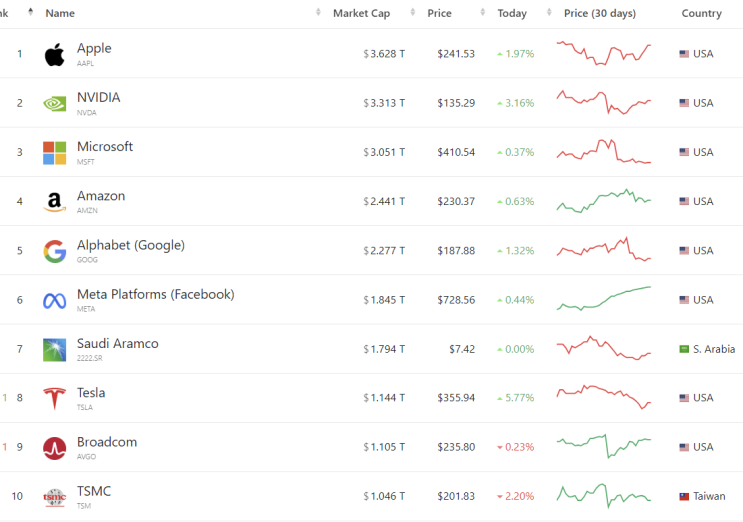
Task: Click the Amazon logo icon
Action: (54, 202)
